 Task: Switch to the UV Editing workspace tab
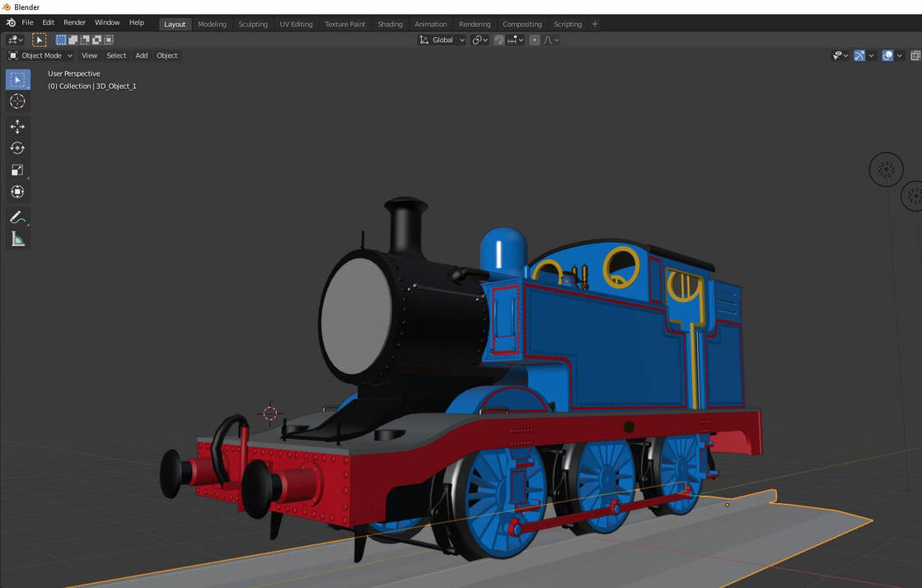pos(297,24)
